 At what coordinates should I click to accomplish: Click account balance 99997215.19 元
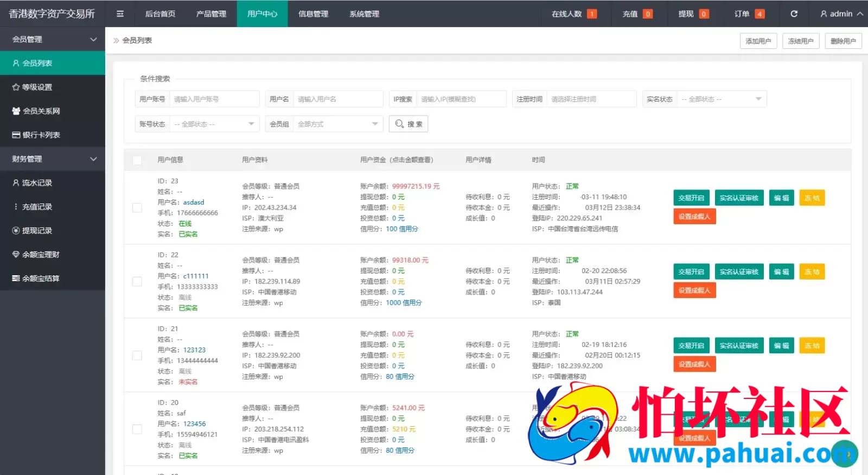(x=416, y=186)
